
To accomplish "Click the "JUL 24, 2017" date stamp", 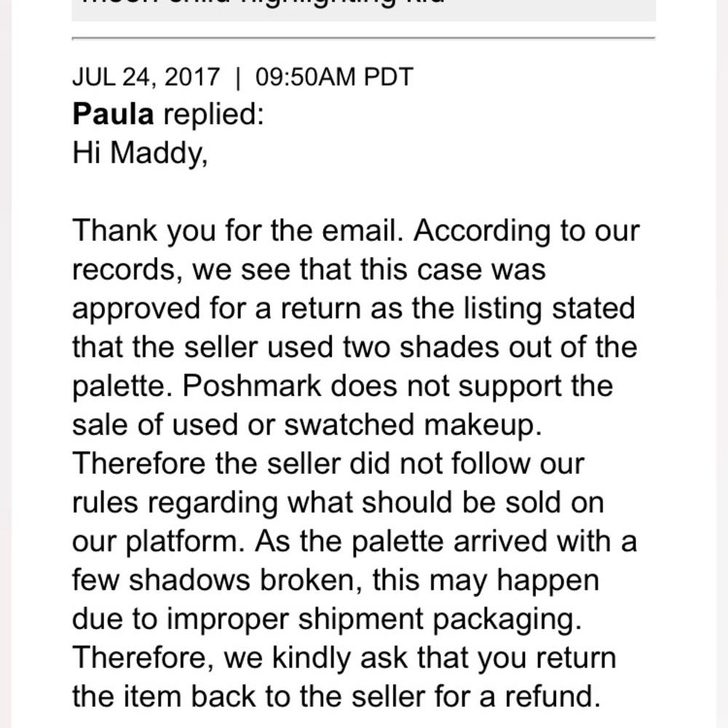I will point(146,77).
